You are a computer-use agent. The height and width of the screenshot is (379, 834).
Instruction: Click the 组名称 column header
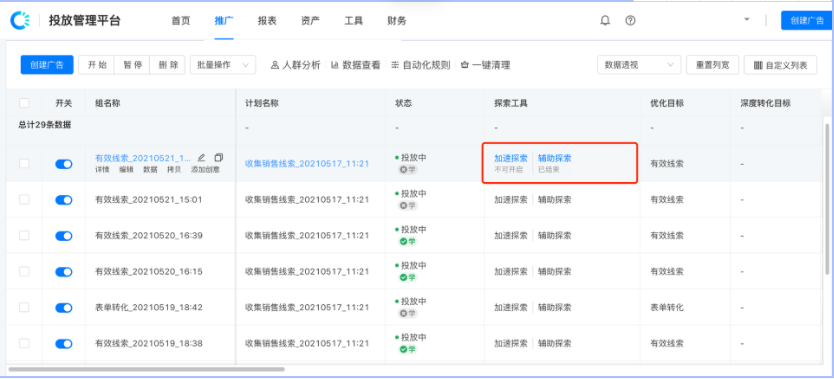(x=107, y=103)
